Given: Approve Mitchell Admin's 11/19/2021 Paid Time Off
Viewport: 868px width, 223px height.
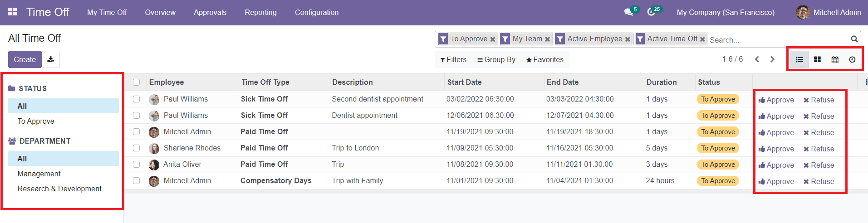Looking at the screenshot, I should [x=776, y=132].
